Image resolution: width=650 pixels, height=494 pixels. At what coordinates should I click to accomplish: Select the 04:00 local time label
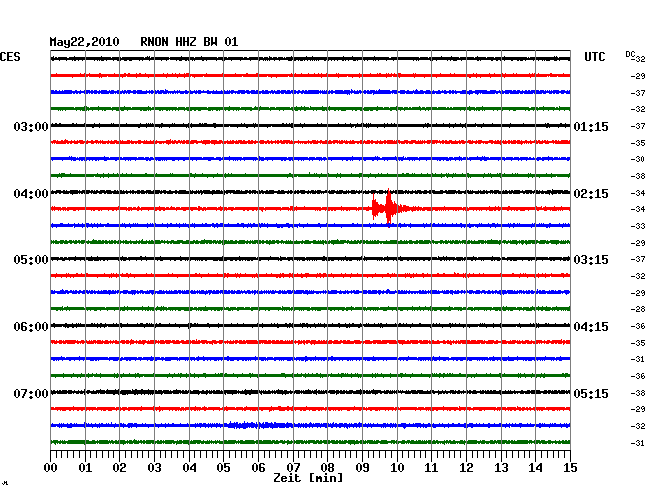[31, 194]
